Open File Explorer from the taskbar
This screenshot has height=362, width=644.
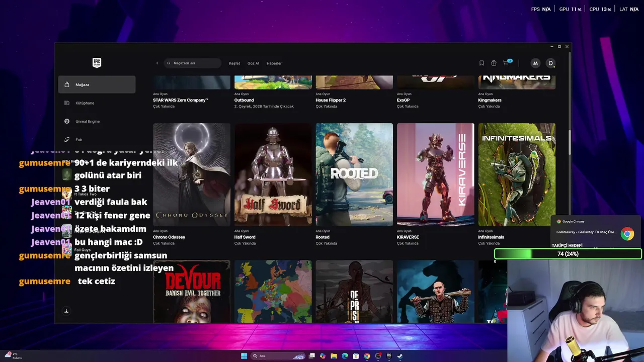[x=334, y=356]
